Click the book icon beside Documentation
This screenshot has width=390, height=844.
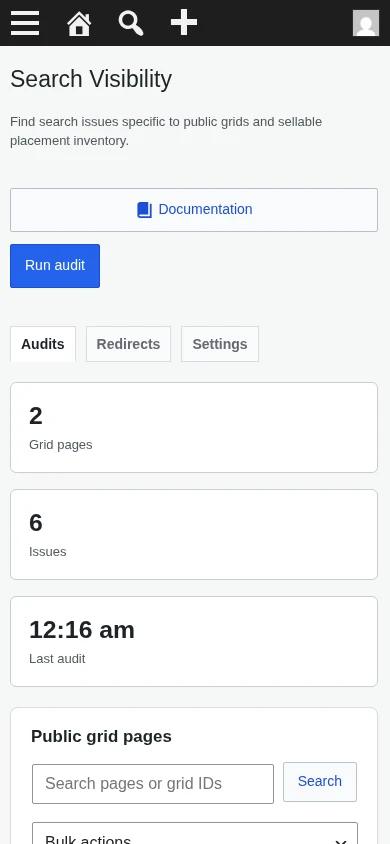click(144, 210)
